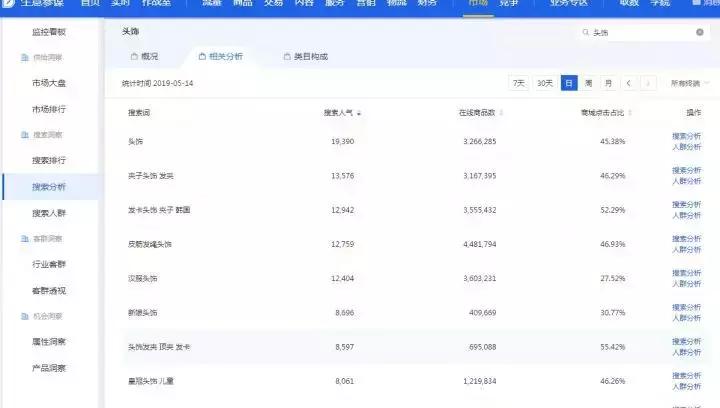Switch to the 概况 tab
The width and height of the screenshot is (720, 408).
point(144,56)
